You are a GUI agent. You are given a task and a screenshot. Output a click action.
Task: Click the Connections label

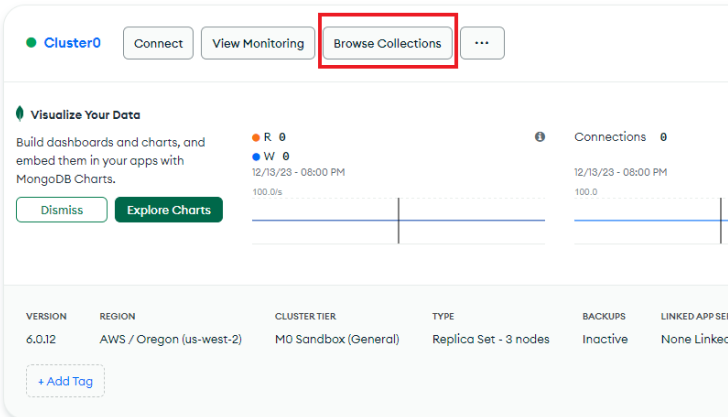610,137
